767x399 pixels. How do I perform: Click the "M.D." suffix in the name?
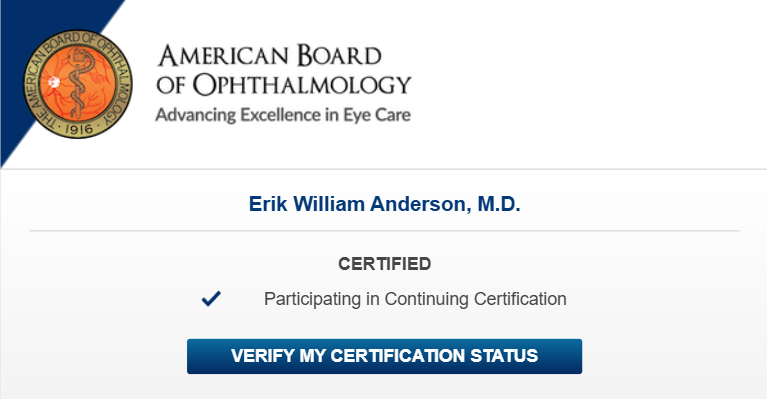click(499, 204)
